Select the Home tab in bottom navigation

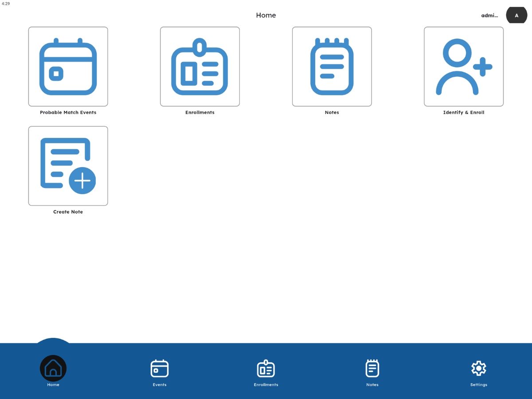pos(53,372)
